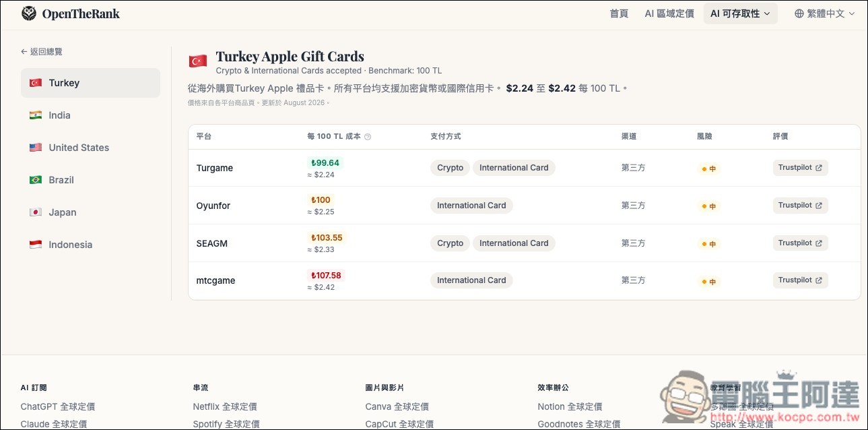Click the Crypto tag in the SEAGM row
868x430 pixels.
point(450,243)
